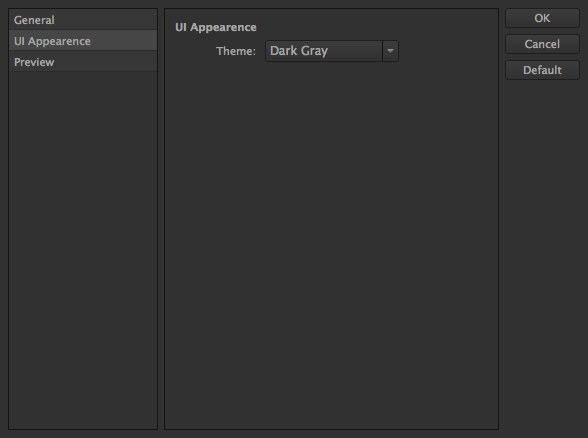Select the UI Appearence sidebar item

click(x=83, y=40)
